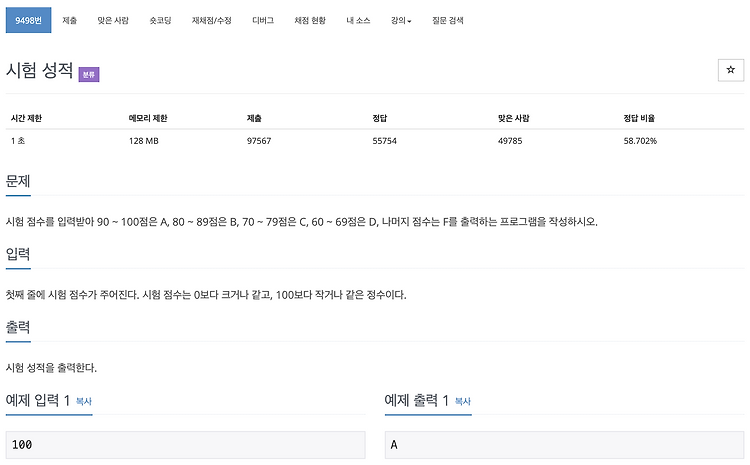Screen dimensions: 750x465
Task: Click the 예제 입력 1 heading
Action: (38, 400)
